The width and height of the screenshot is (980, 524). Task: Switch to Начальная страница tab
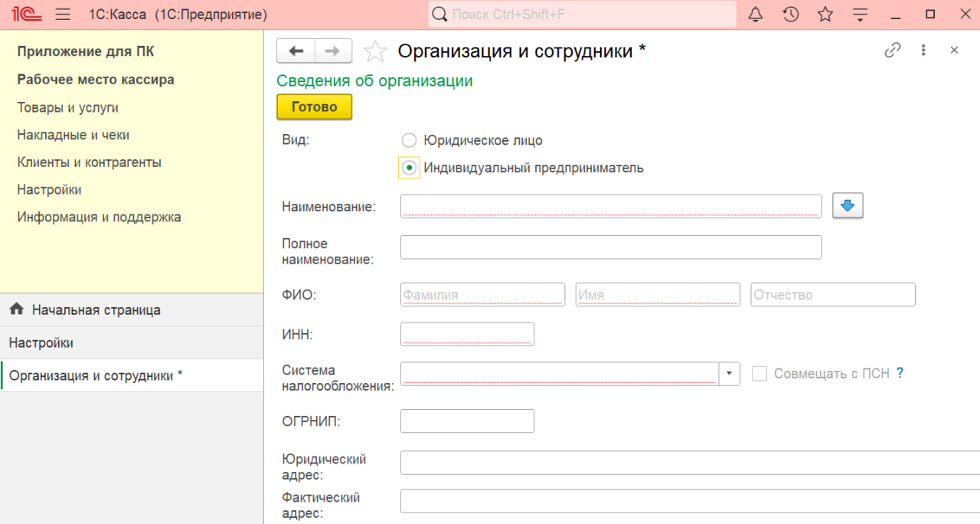click(132, 309)
